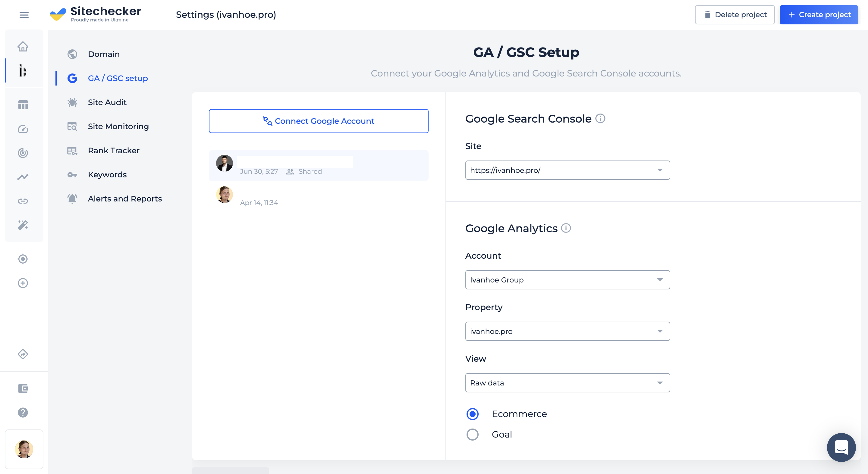868x474 pixels.
Task: Go to Rank Tracker settings
Action: click(113, 151)
